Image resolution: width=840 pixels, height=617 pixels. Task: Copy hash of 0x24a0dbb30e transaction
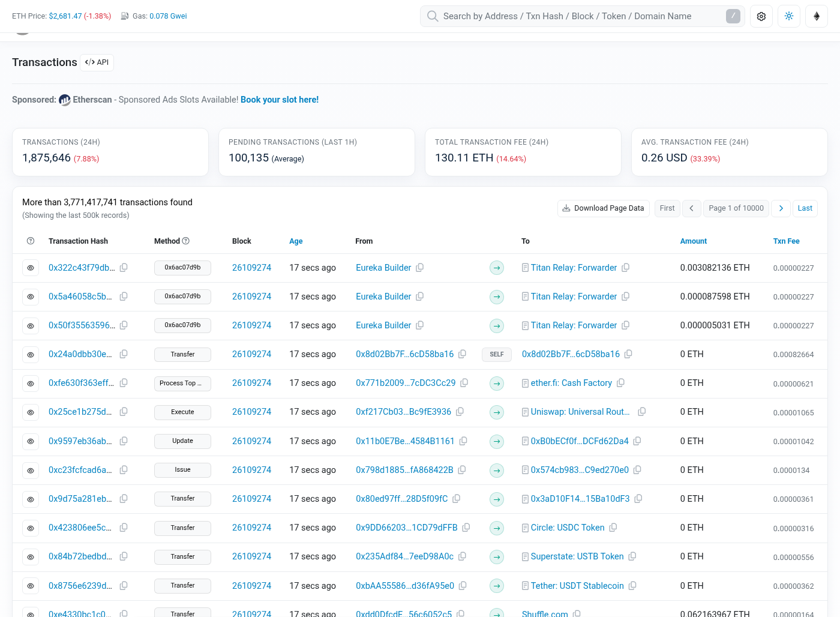tap(124, 354)
